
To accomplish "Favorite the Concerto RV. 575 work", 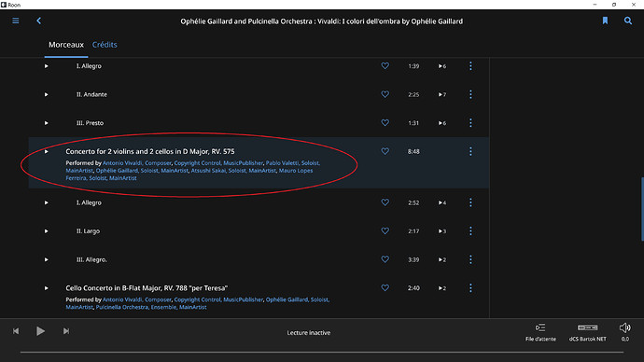I will pyautogui.click(x=385, y=151).
